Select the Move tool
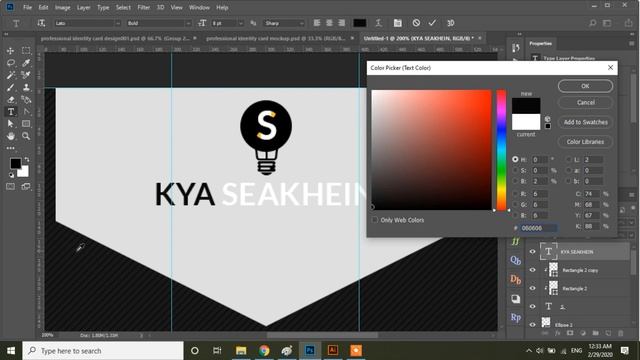Image resolution: width=640 pixels, height=360 pixels. tap(11, 51)
